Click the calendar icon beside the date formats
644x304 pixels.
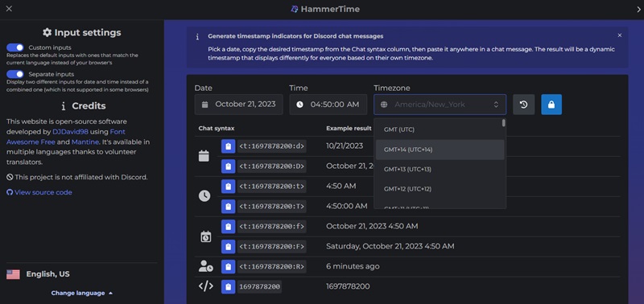tap(204, 156)
